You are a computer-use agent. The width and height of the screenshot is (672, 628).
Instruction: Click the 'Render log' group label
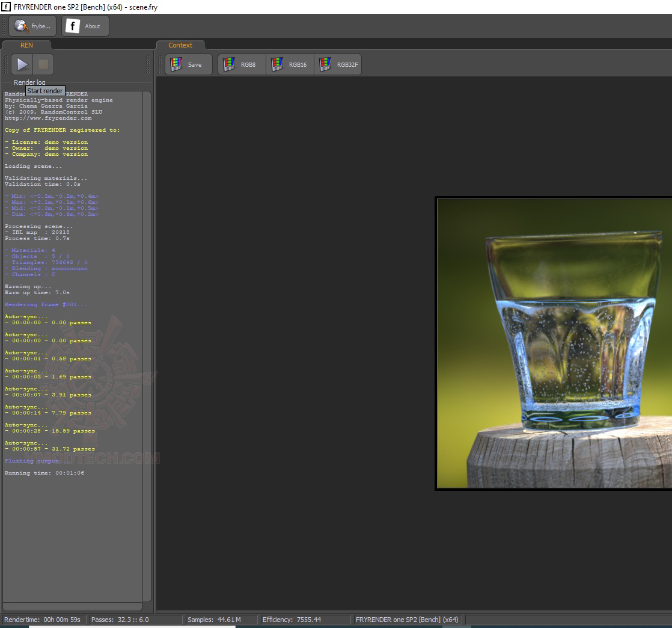(x=29, y=82)
